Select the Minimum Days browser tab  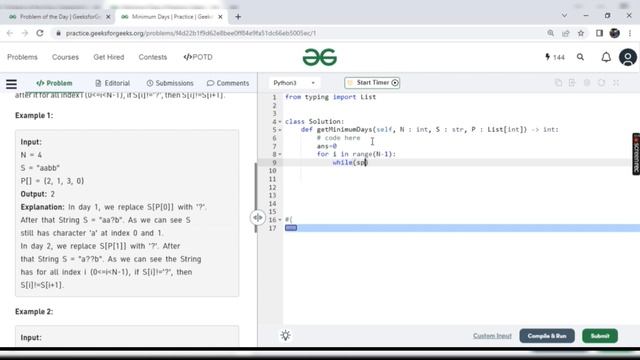click(171, 17)
